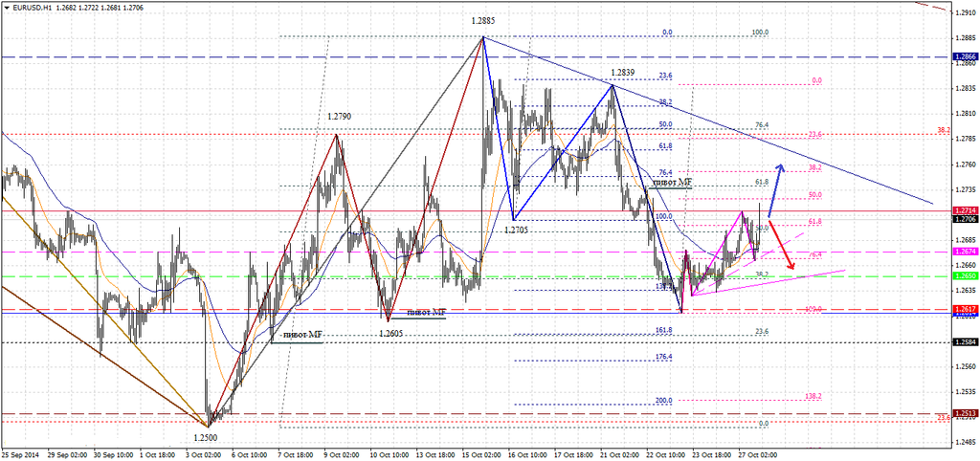Screen dimensions: 980x461
Task: Click the 10 Oct 10:00 time label
Action: click(x=390, y=454)
